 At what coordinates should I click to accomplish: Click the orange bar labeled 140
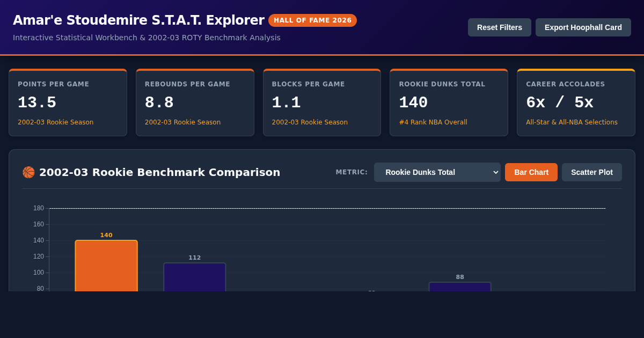[106, 266]
